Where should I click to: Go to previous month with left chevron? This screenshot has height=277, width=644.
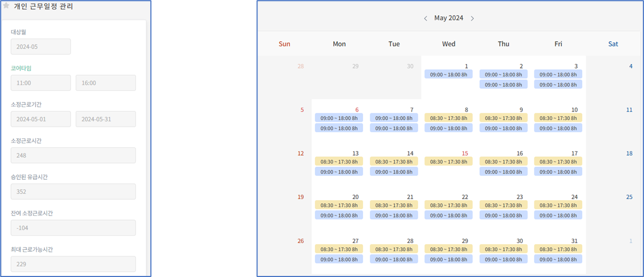425,18
